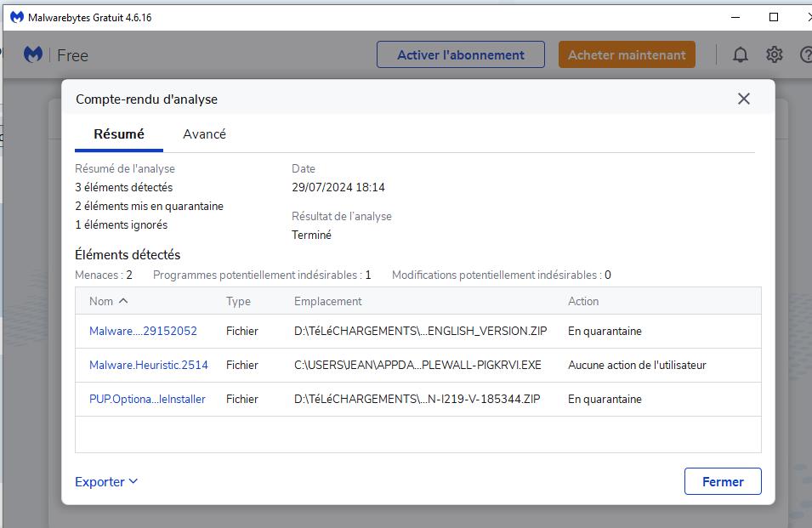Open the Malware.Heuristic.2514 detection link

[x=149, y=366]
